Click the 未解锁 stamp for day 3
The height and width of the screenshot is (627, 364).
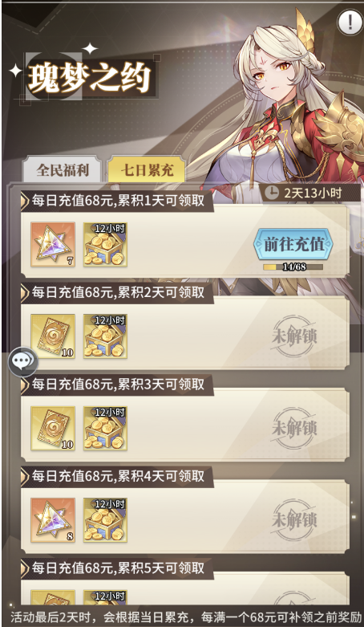coord(294,429)
